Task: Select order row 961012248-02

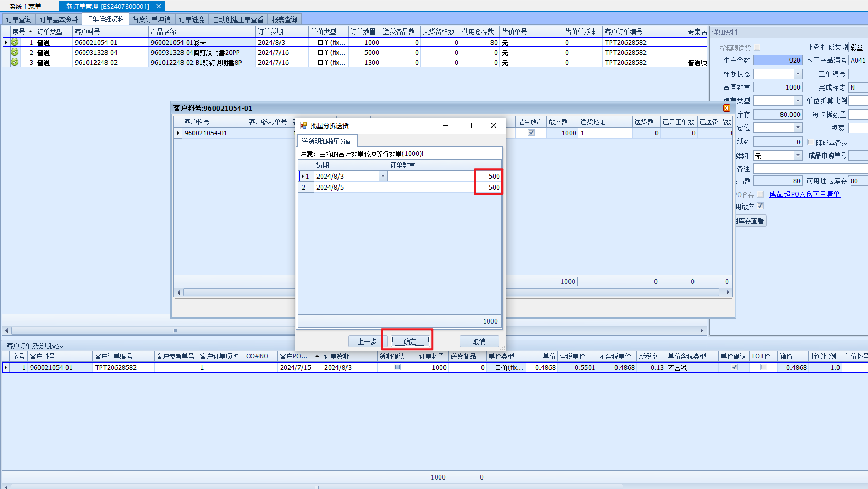Action: pyautogui.click(x=354, y=62)
